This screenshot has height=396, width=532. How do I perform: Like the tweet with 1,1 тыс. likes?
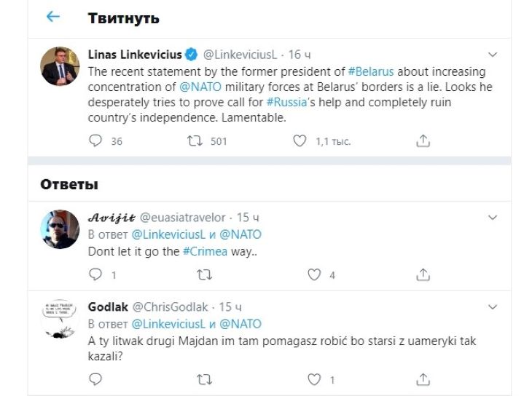[x=300, y=141]
